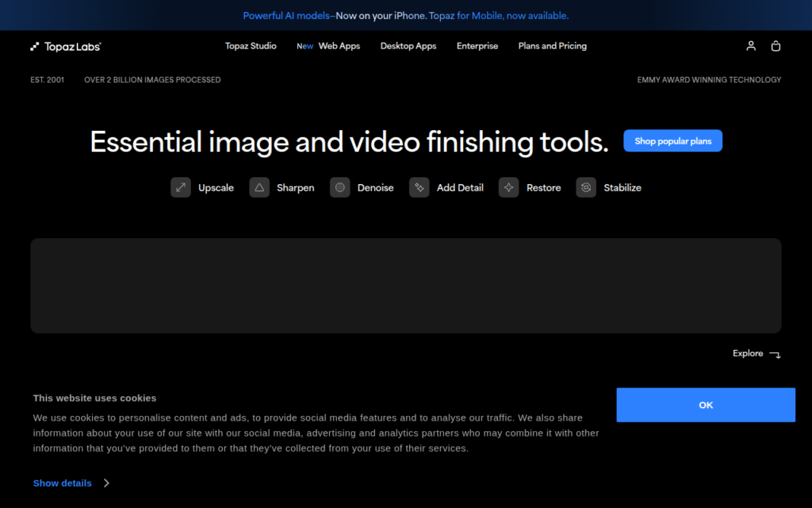This screenshot has height=508, width=812.
Task: Open the Topaz Studio menu item
Action: (x=251, y=46)
